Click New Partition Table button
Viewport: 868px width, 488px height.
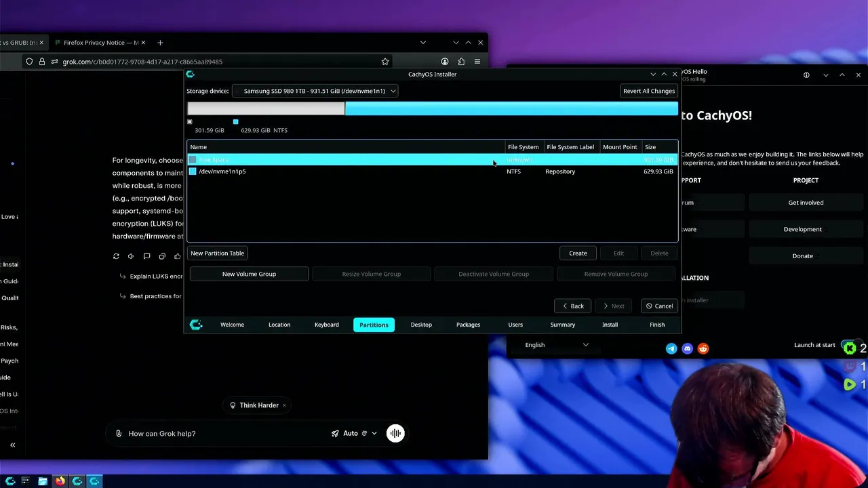(x=217, y=253)
